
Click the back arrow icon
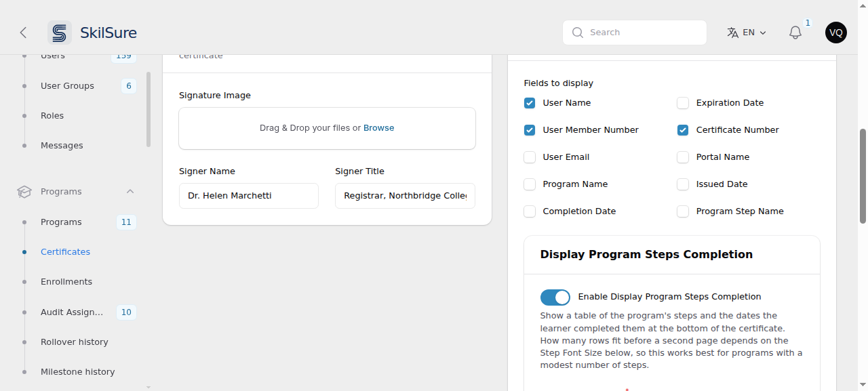point(23,33)
